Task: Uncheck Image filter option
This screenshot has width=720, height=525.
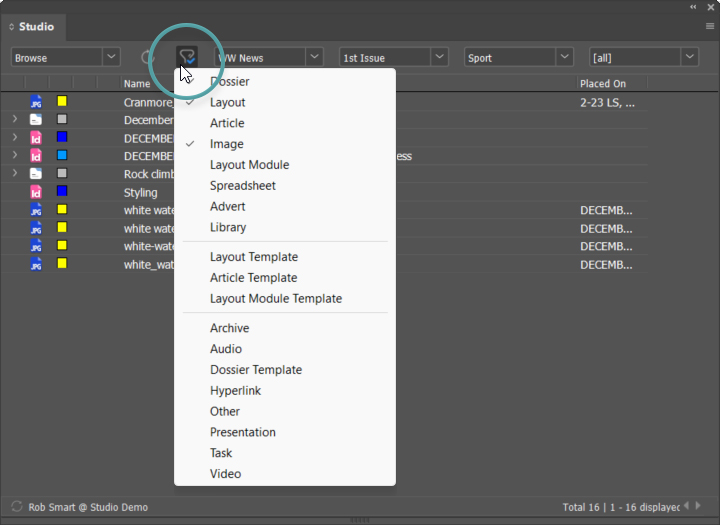Action: coord(285,144)
